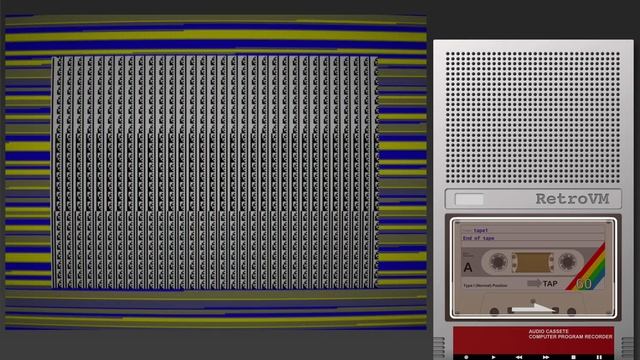Click the RetroVM logo on recorder
640x360 pixels.
[572, 199]
